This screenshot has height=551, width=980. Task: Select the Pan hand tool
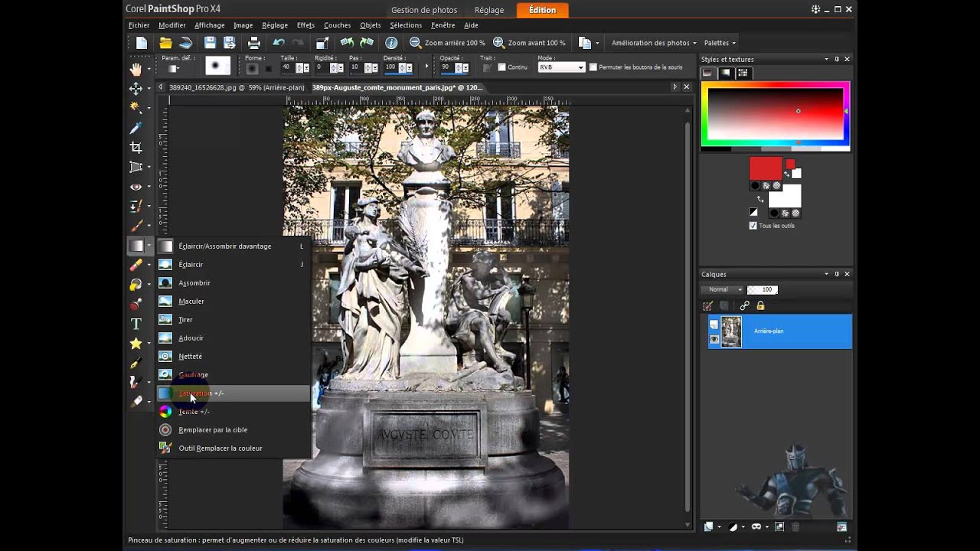pos(136,70)
